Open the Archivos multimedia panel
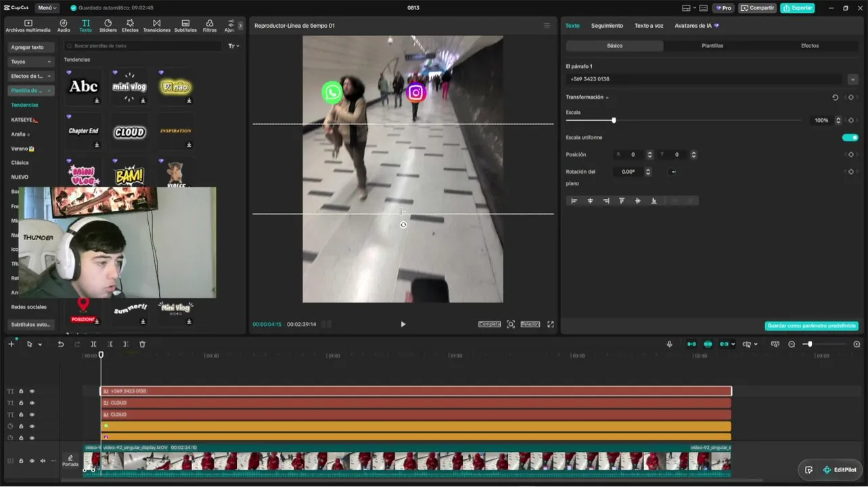Viewport: 868px width, 487px height. [x=28, y=26]
